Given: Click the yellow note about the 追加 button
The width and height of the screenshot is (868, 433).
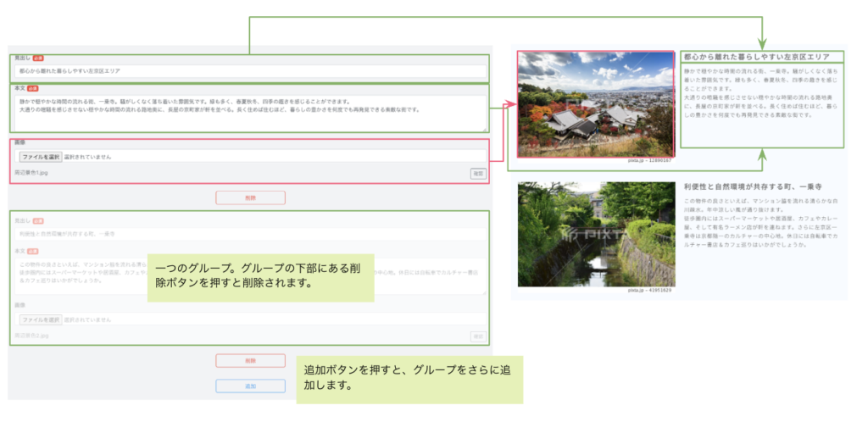Looking at the screenshot, I should pos(409,378).
